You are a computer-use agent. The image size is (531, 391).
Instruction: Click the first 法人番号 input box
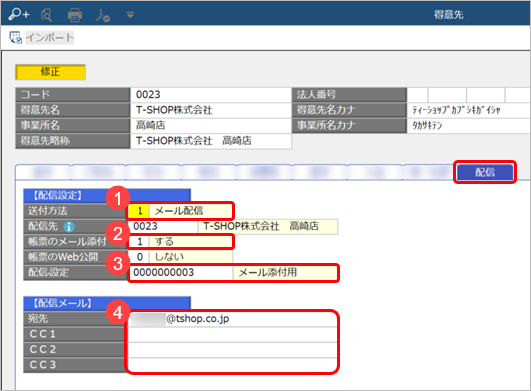[417, 94]
